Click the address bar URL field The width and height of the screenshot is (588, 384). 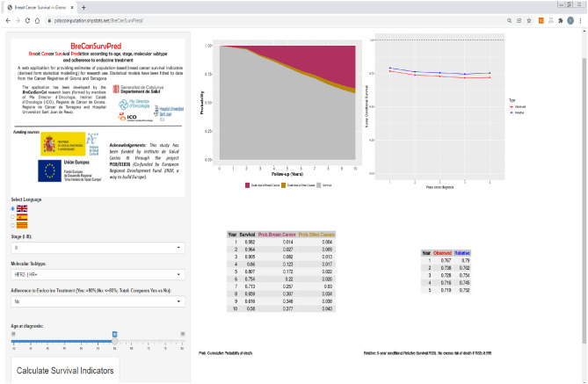pos(278,20)
